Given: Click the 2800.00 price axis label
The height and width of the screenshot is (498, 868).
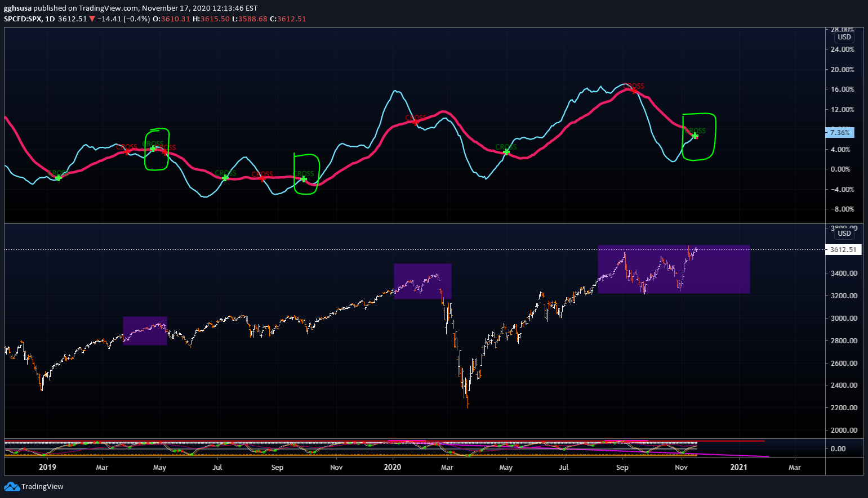Looking at the screenshot, I should pos(844,341).
